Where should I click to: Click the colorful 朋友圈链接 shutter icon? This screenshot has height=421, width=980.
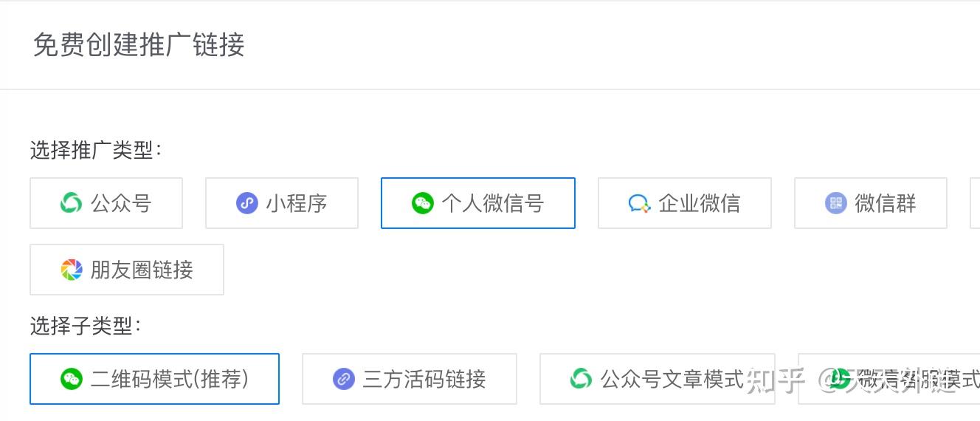click(71, 270)
